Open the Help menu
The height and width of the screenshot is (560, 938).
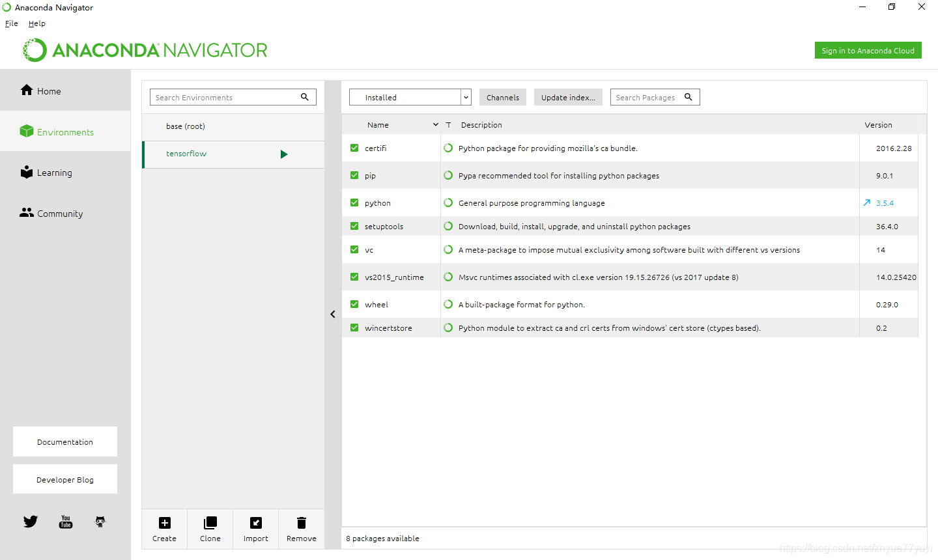[x=37, y=23]
